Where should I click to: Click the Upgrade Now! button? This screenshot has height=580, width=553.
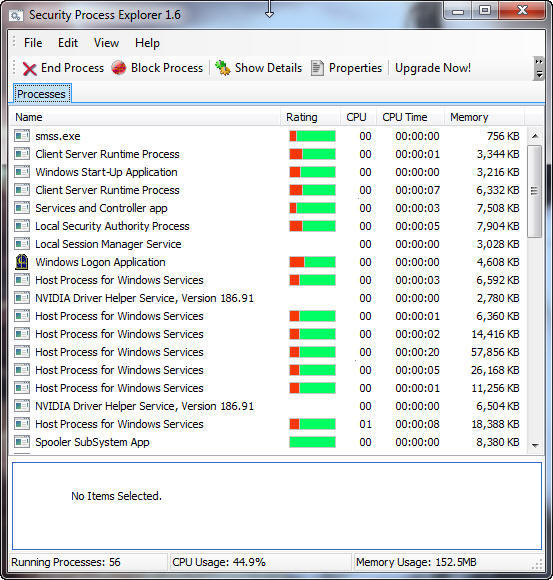tap(433, 68)
